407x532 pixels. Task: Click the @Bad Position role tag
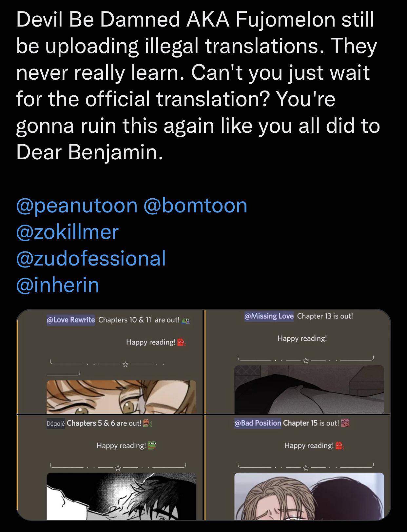tap(258, 423)
